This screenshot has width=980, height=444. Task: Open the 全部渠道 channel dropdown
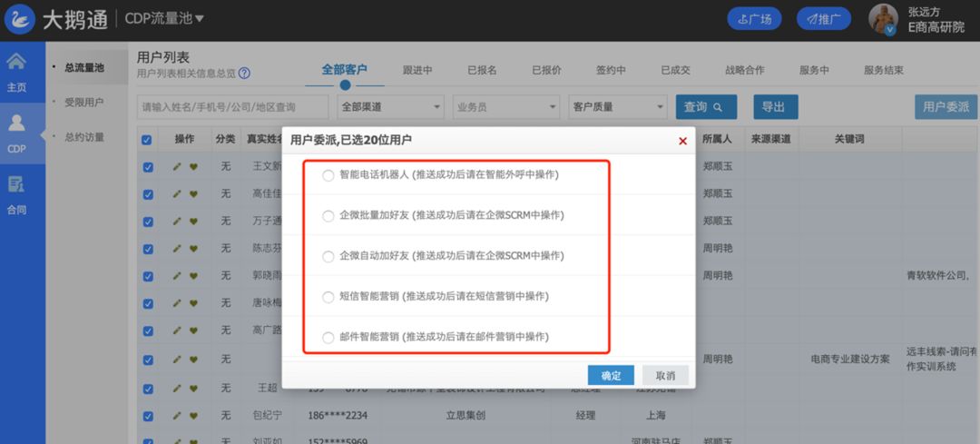tap(390, 107)
